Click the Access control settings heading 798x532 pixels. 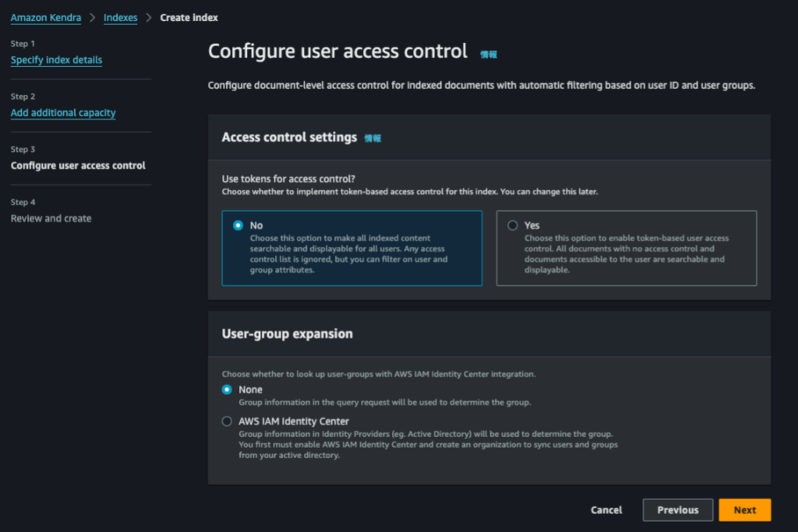tap(289, 137)
